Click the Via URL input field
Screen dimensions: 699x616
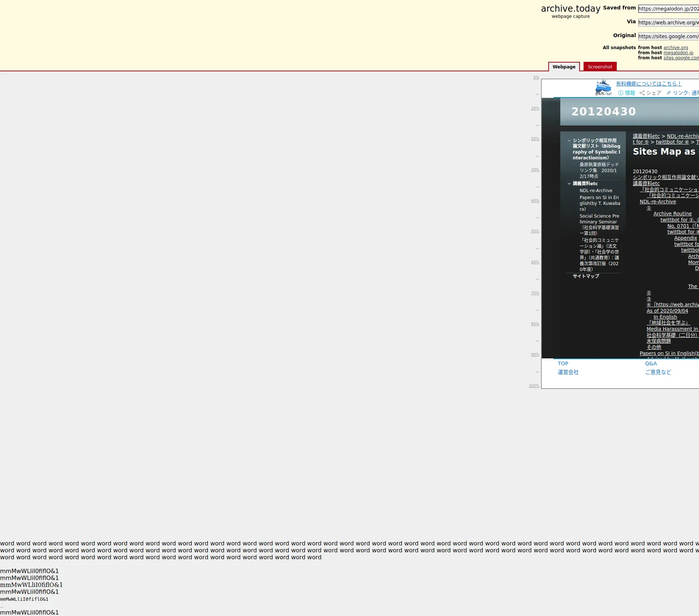point(668,23)
